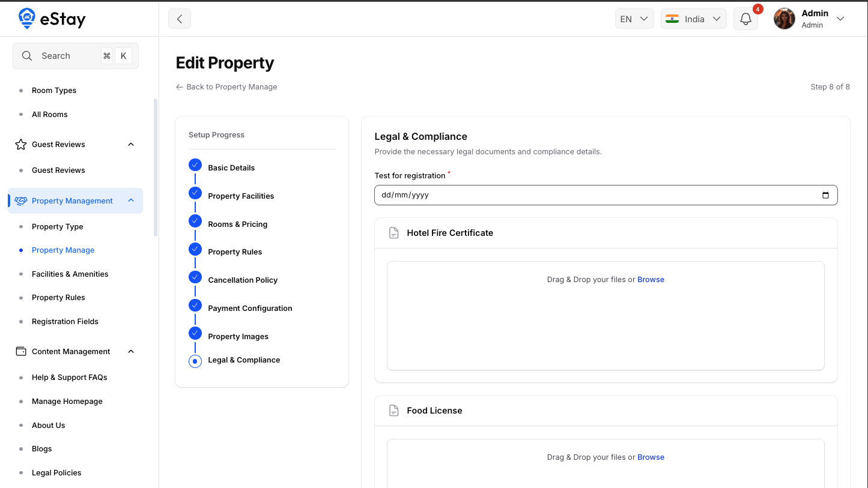Open All Rooms in sidebar
The image size is (868, 488).
[50, 115]
